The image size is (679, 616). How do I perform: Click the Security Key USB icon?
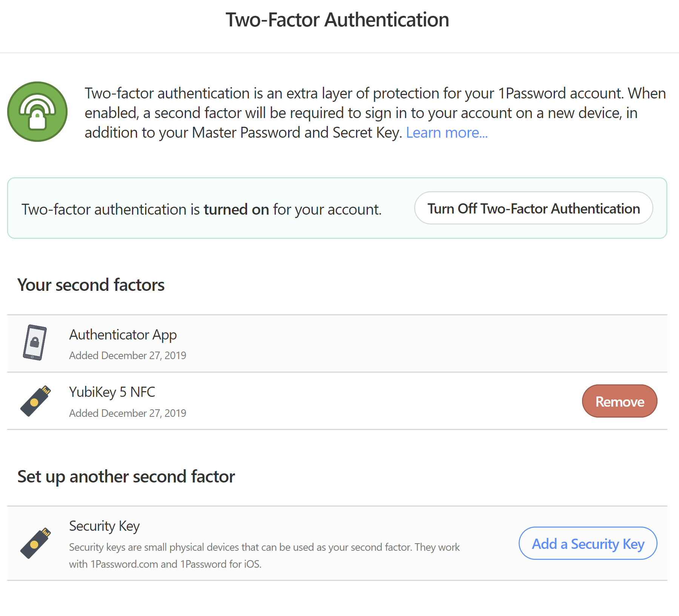[35, 543]
